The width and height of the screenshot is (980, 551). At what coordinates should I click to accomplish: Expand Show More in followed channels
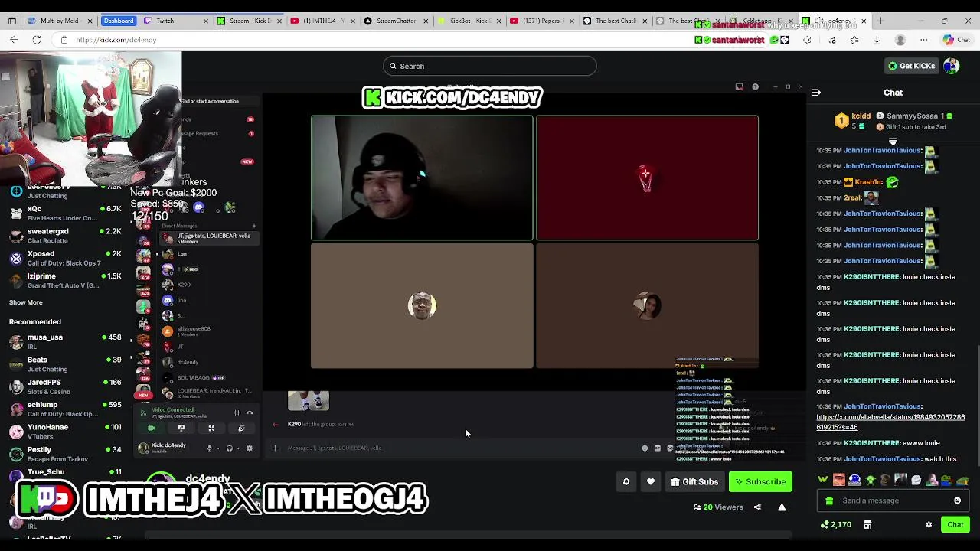25,302
